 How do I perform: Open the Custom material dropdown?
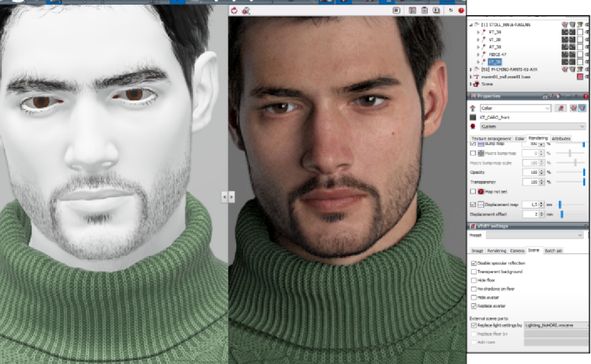click(532, 127)
